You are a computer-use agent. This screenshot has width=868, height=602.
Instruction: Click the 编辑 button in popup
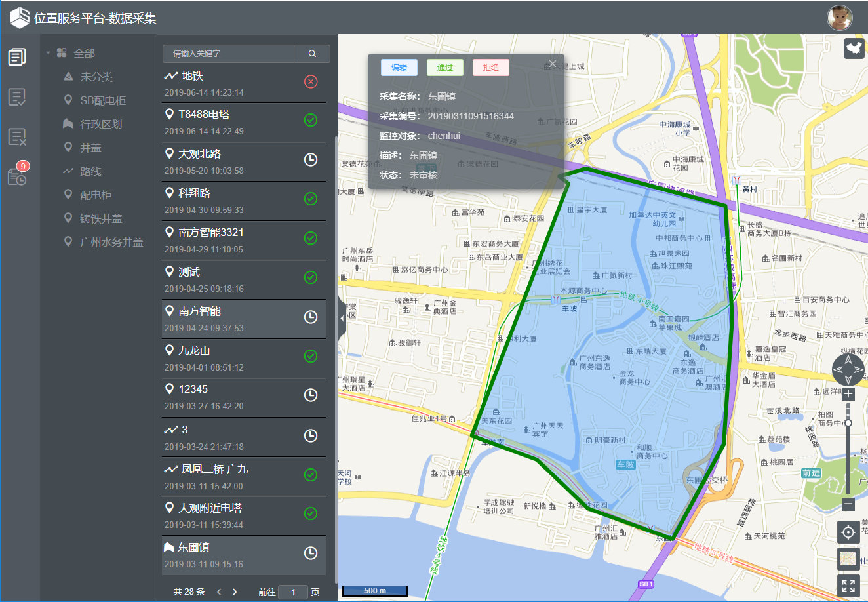tap(399, 68)
